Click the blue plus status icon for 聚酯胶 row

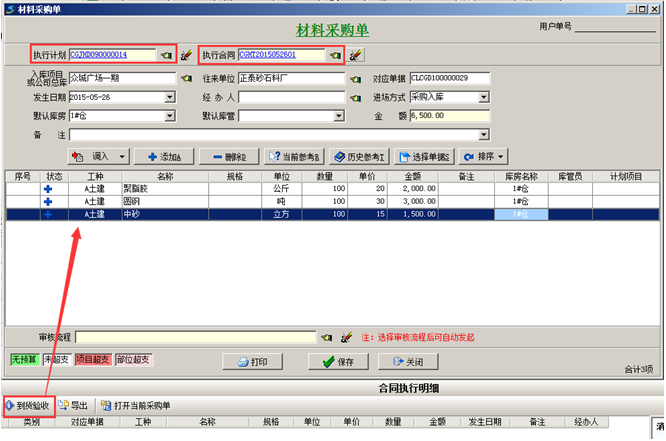pos(48,188)
